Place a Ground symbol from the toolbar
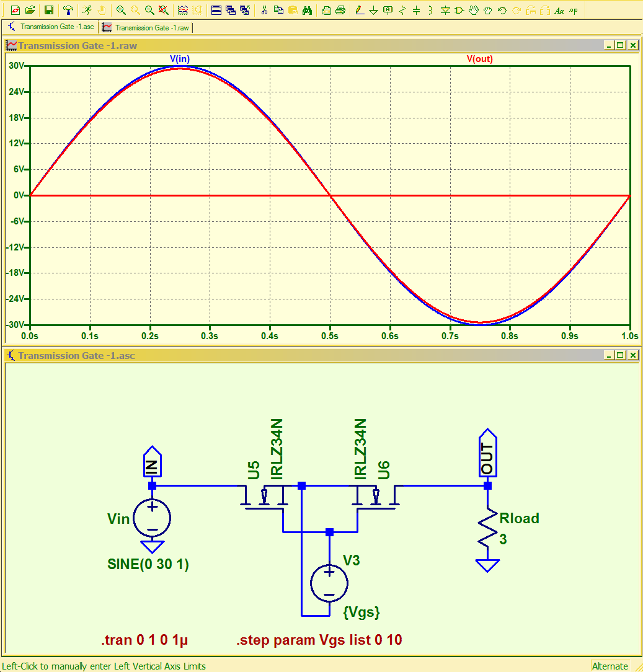 point(374,10)
